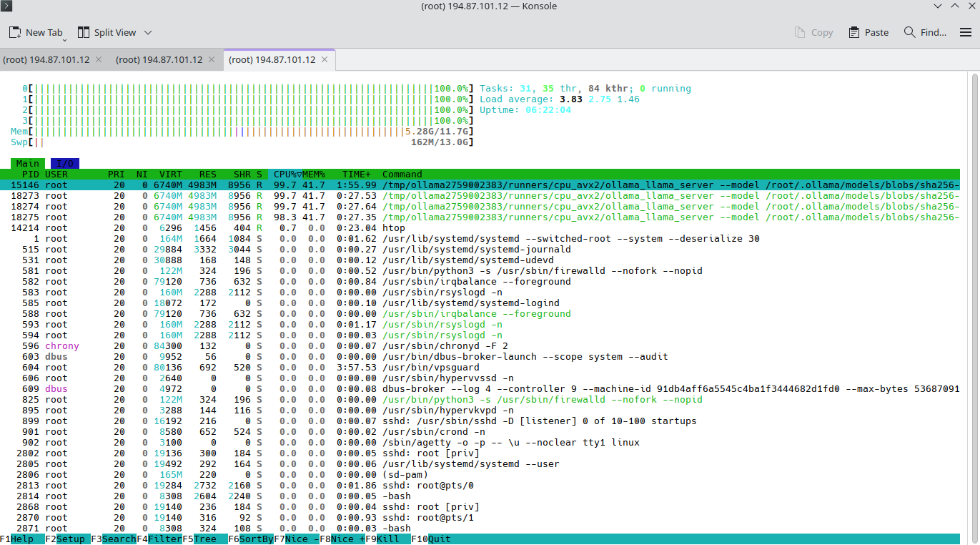Switch to the second 194.87.101.12 tab
Screen dimensions: 980x545
(x=159, y=59)
